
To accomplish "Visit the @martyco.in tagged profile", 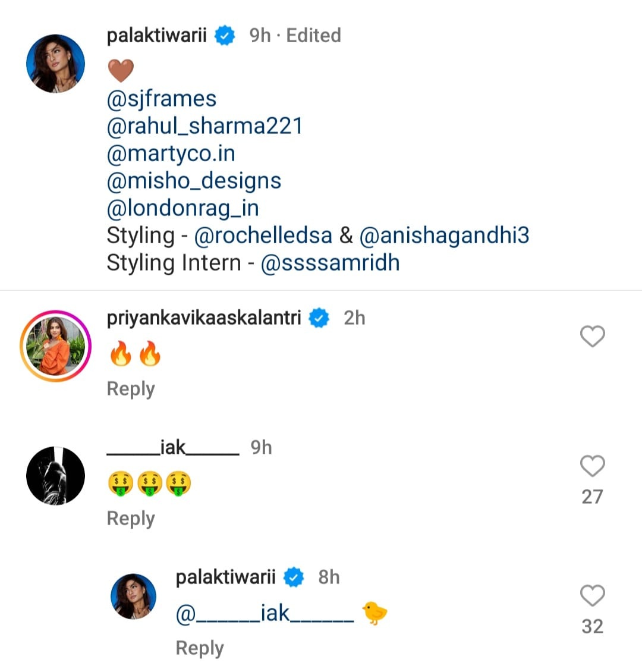I will (171, 153).
